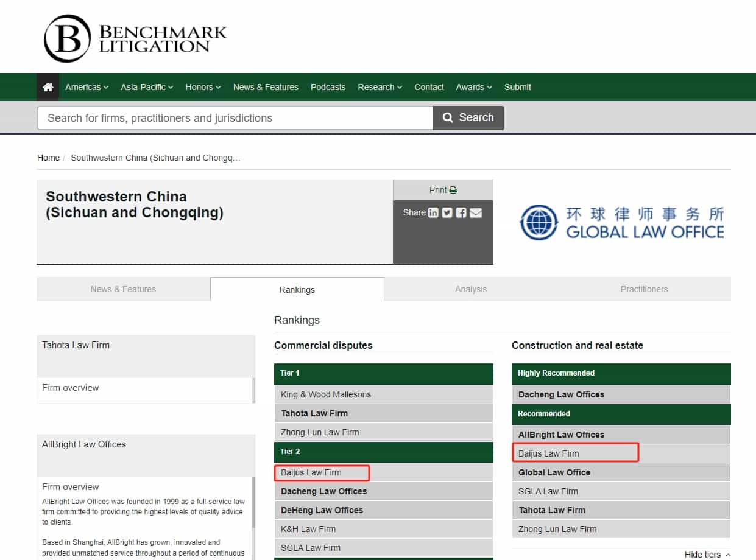Collapse tiers with Hide tiers toggle
Viewport: 756px width, 560px height.
[x=707, y=555]
